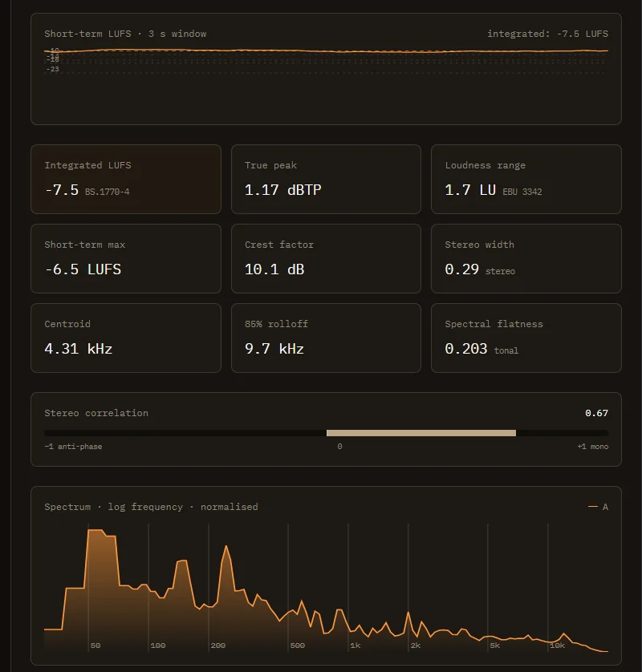
Task: Click the 'tonal' spectral flatness tag
Action: pyautogui.click(x=506, y=350)
